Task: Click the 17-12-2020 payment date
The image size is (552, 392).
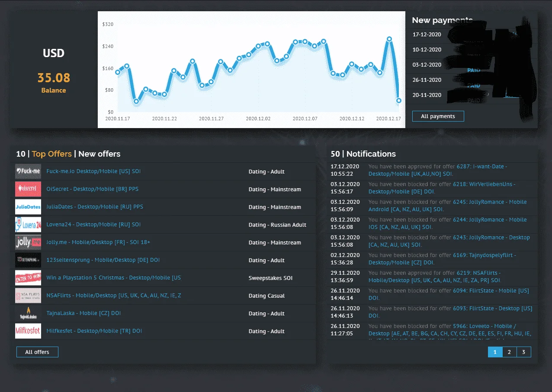Action: [x=427, y=35]
